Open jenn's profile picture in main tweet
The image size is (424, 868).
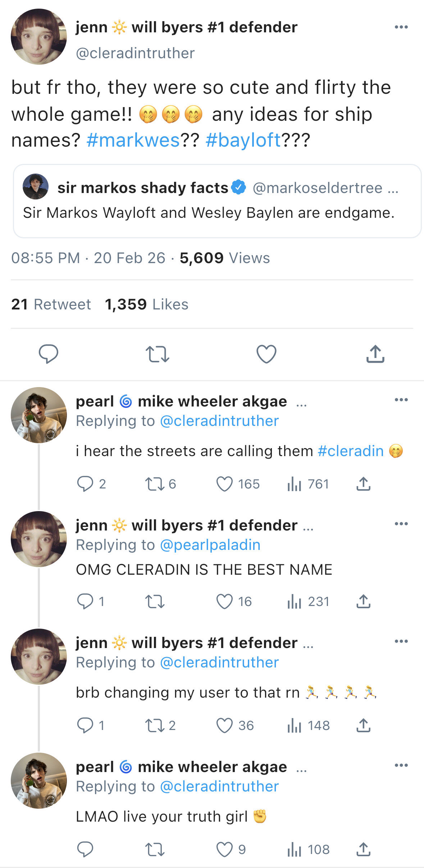point(39,37)
